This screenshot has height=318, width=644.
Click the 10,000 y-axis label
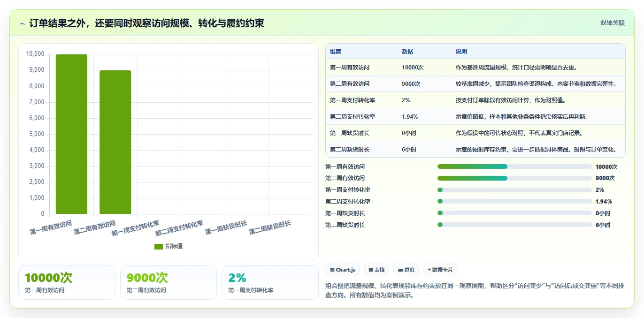tap(35, 54)
